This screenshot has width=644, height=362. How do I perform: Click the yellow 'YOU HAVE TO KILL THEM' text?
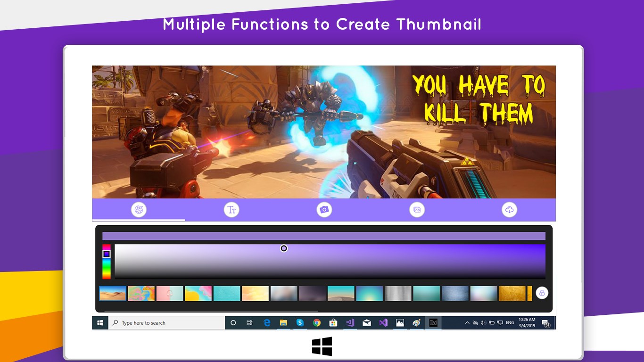[x=479, y=99]
